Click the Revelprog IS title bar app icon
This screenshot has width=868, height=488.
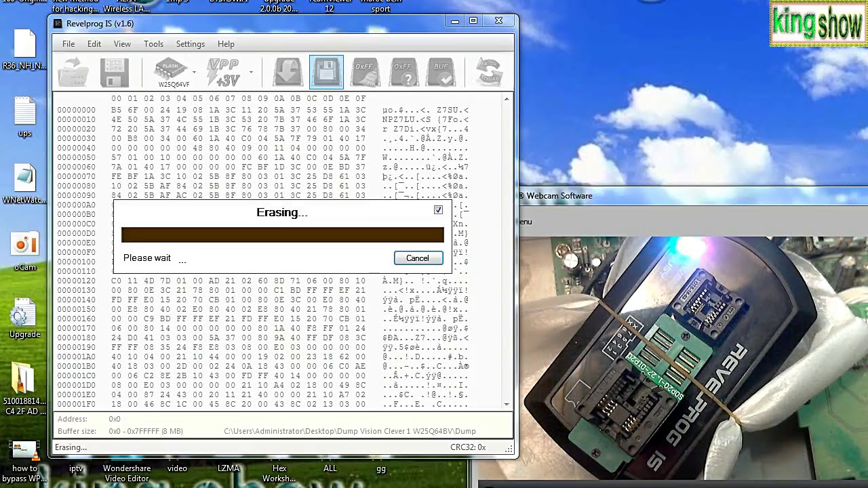[x=58, y=24]
